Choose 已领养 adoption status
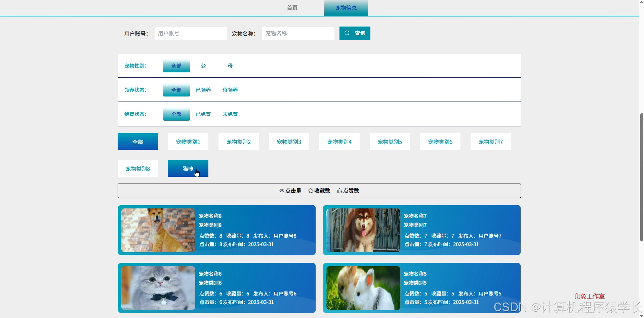Screen dimensions: 644x318 tap(203, 90)
